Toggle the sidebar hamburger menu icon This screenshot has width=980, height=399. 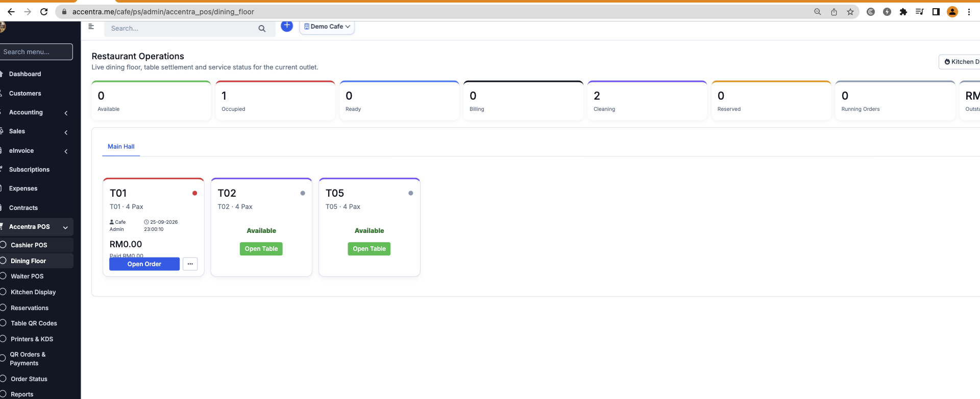click(91, 27)
